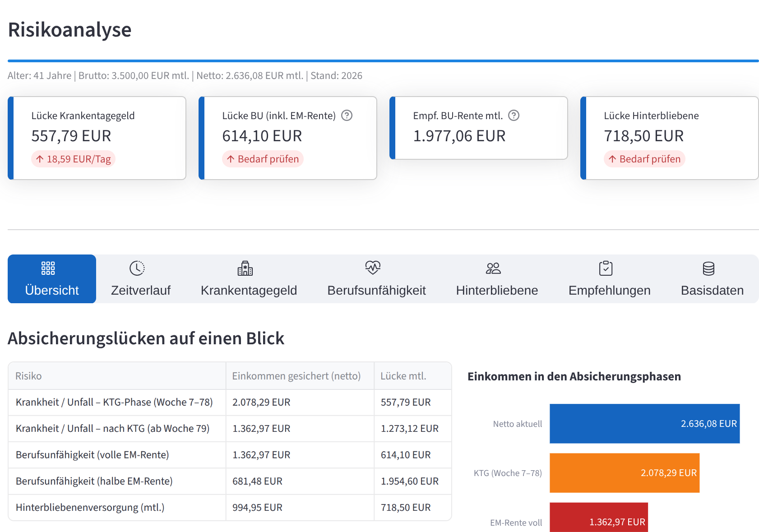759x532 pixels.
Task: Open the help tooltip on Lücke BU card
Action: pyautogui.click(x=346, y=116)
